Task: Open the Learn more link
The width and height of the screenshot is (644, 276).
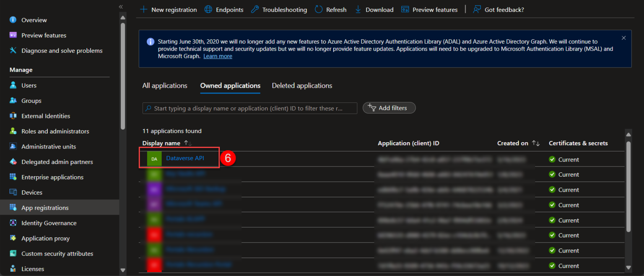Action: (x=218, y=56)
